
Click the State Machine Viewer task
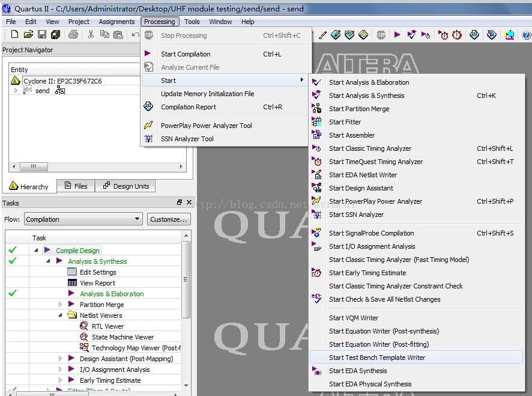point(123,337)
